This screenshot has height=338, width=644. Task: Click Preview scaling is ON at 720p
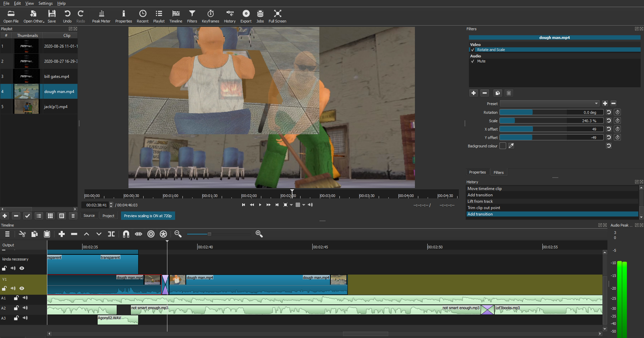148,216
